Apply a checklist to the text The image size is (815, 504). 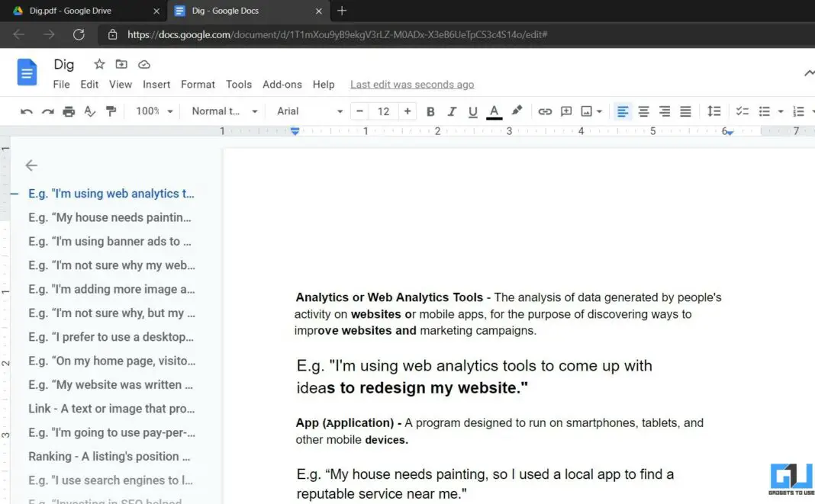tap(743, 111)
